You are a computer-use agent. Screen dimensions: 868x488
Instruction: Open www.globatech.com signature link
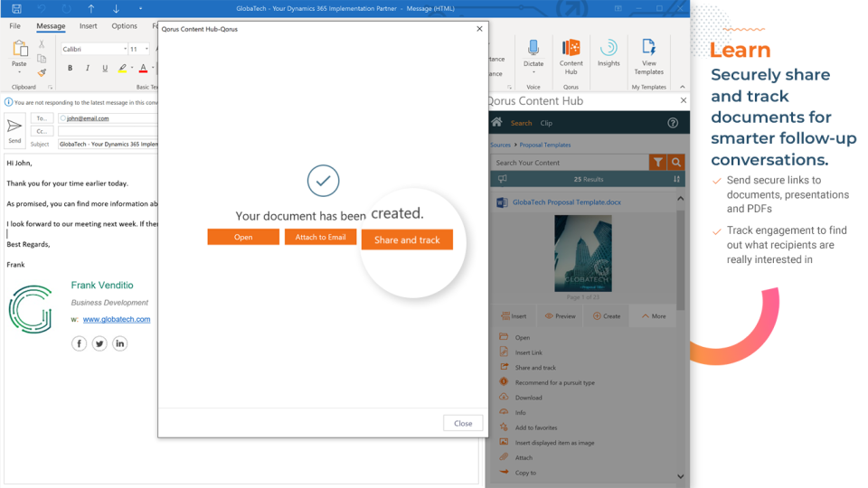tap(117, 319)
